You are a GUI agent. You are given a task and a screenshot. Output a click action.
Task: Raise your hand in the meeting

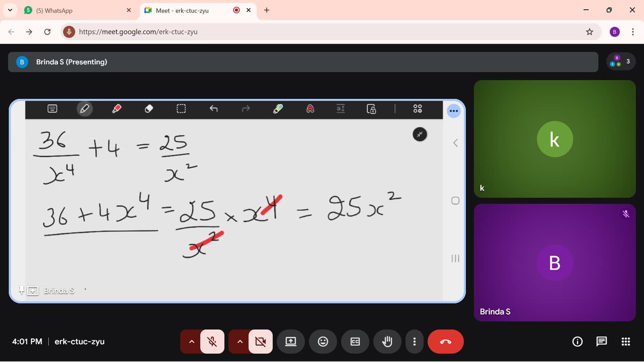point(387,341)
